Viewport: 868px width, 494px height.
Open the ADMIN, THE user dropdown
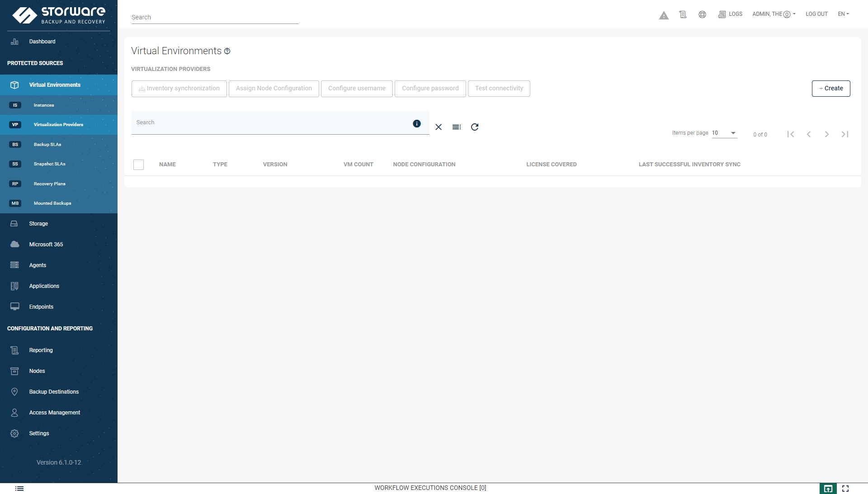pyautogui.click(x=774, y=14)
